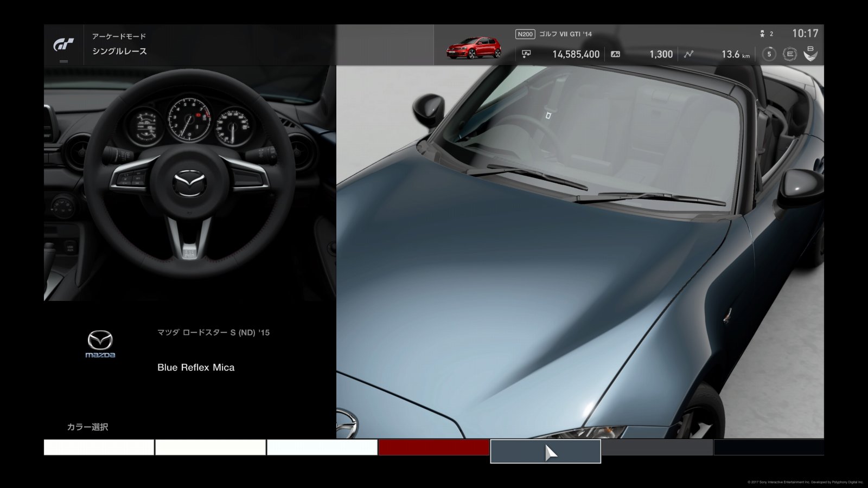
Task: Select the second ivory white color swatch
Action: tap(210, 447)
